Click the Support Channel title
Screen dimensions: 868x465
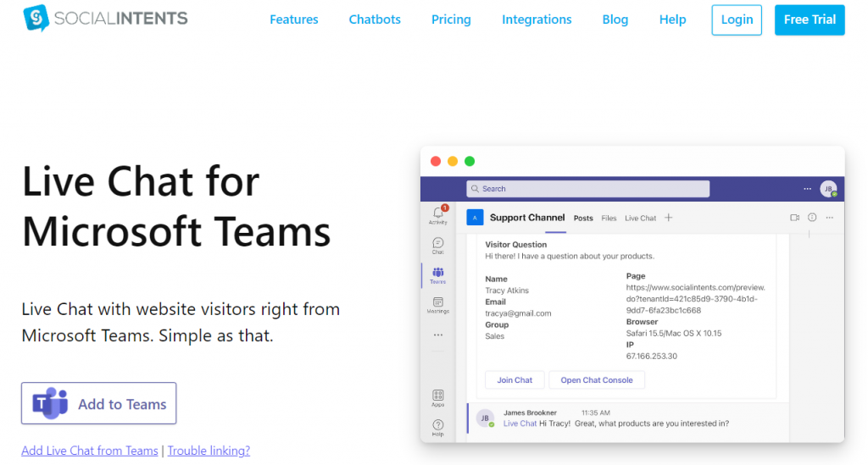527,218
